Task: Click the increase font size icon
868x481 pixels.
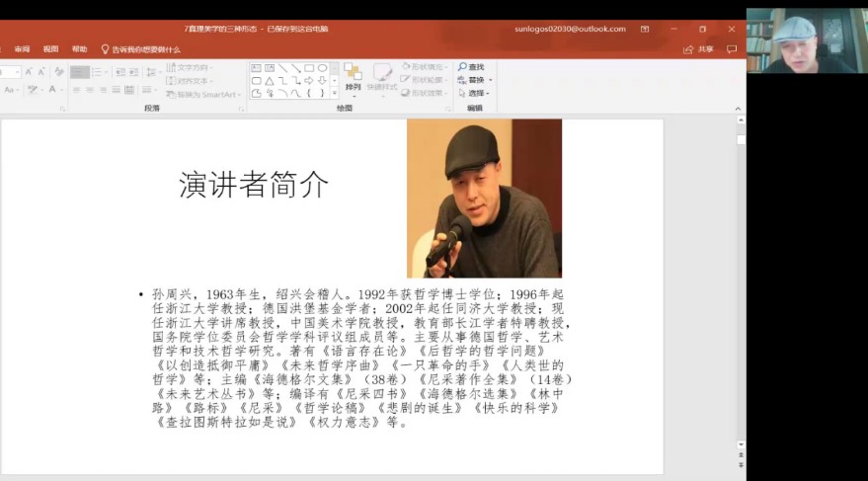Action: [x=29, y=72]
